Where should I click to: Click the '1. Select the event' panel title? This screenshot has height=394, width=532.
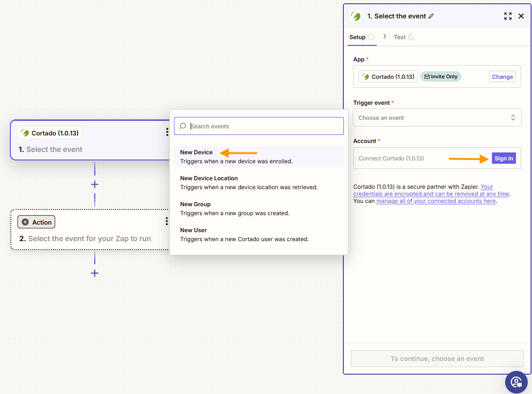396,16
